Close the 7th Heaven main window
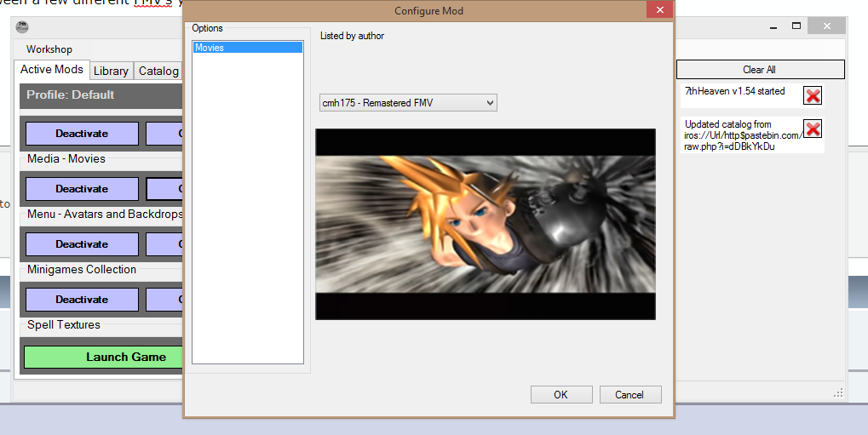Screen dimensions: 868x435 [826, 26]
